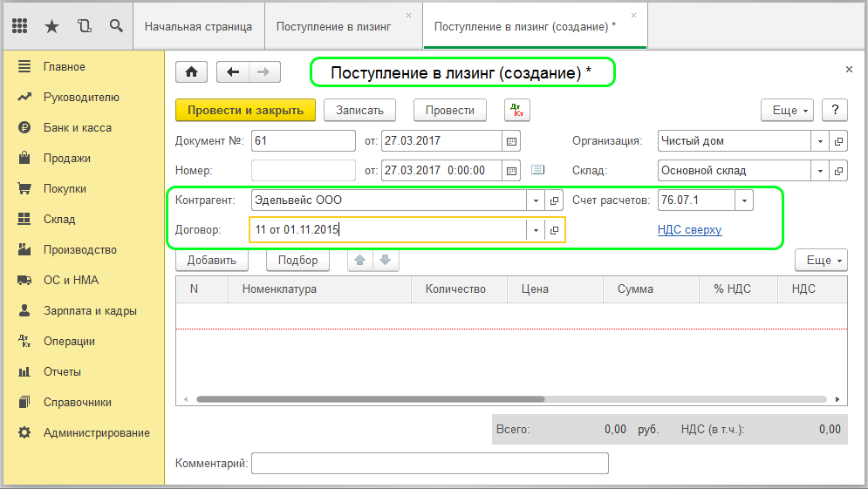
Task: Open the Контрагент linked record icon
Action: (x=554, y=200)
